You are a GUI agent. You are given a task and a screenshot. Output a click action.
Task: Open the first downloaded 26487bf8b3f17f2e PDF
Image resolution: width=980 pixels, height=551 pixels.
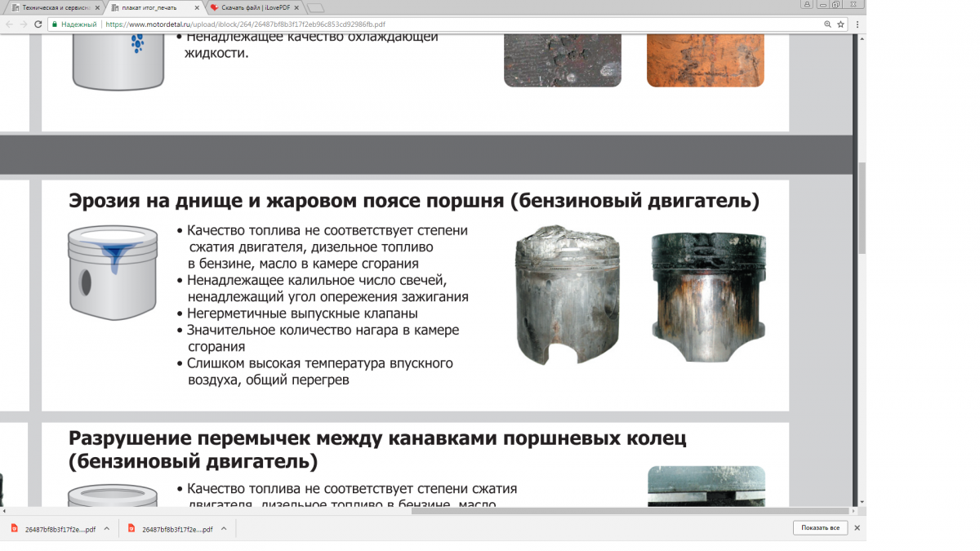[x=53, y=529]
